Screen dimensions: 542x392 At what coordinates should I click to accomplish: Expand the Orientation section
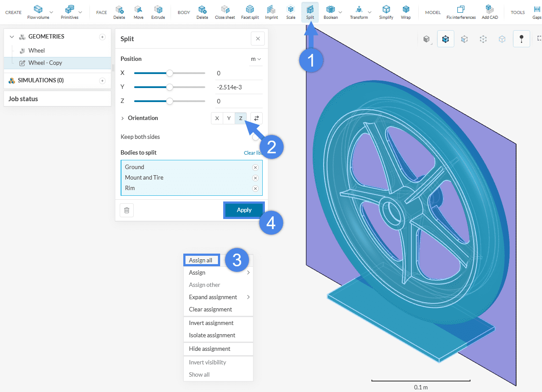pos(123,118)
